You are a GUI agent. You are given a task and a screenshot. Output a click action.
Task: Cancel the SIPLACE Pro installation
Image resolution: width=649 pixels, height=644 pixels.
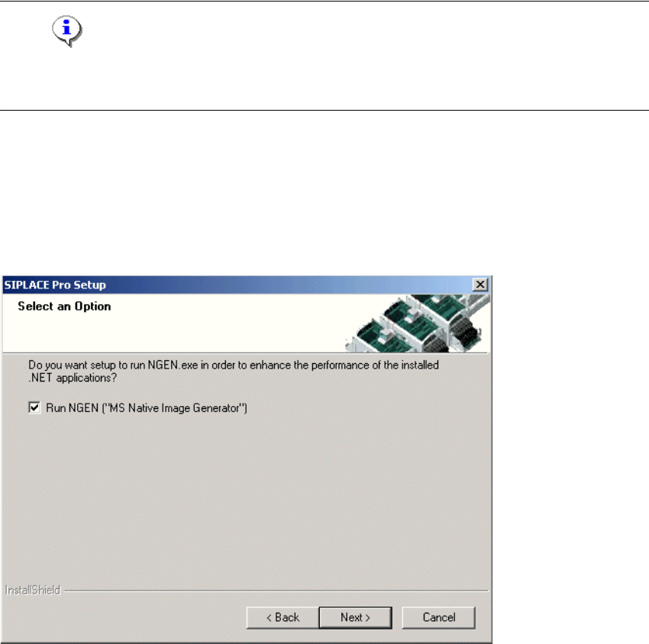coord(439,617)
